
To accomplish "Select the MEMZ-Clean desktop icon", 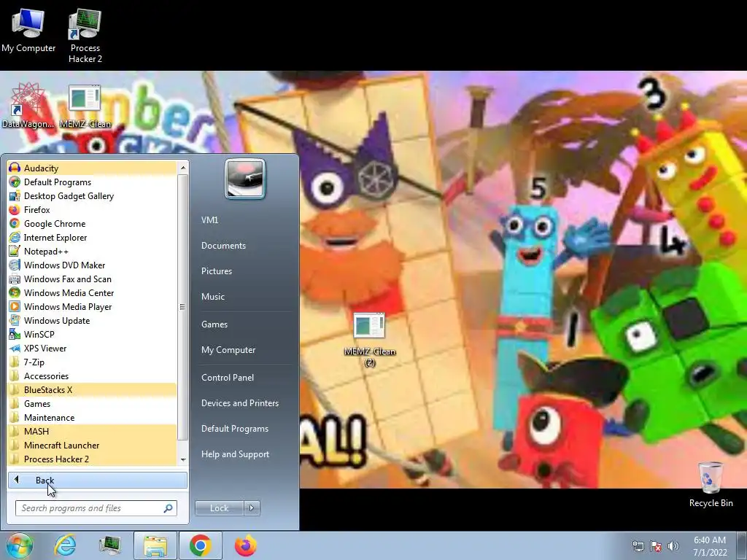I will tap(85, 106).
